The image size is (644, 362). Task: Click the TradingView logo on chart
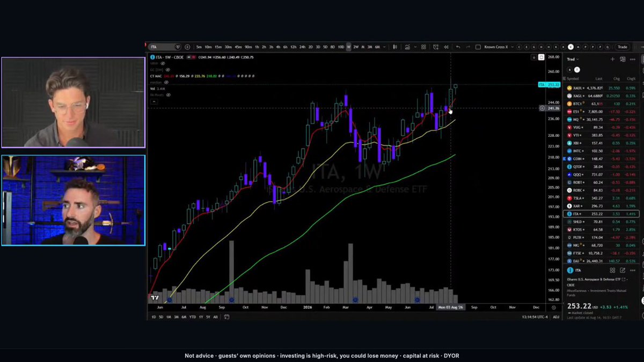tap(155, 298)
